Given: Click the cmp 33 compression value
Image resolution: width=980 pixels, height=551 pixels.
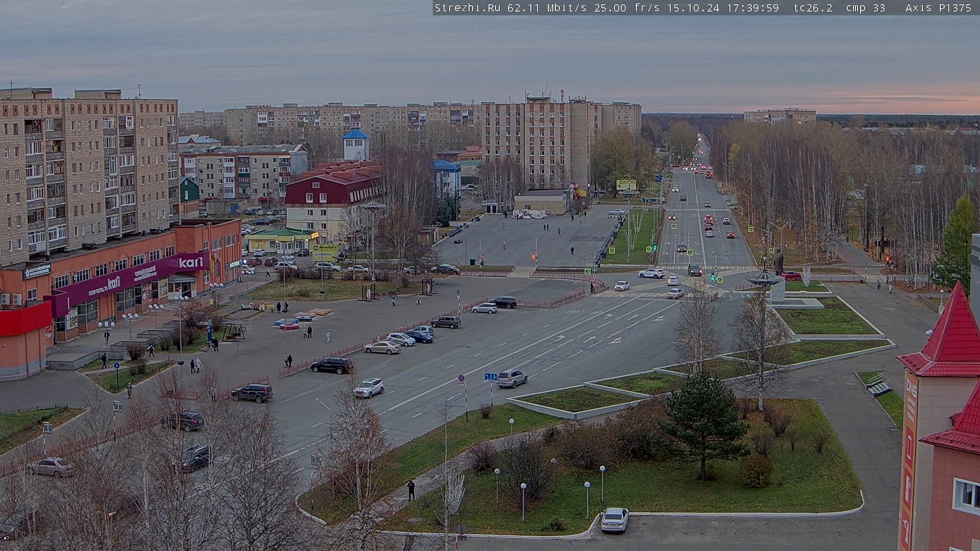Looking at the screenshot, I should (866, 8).
